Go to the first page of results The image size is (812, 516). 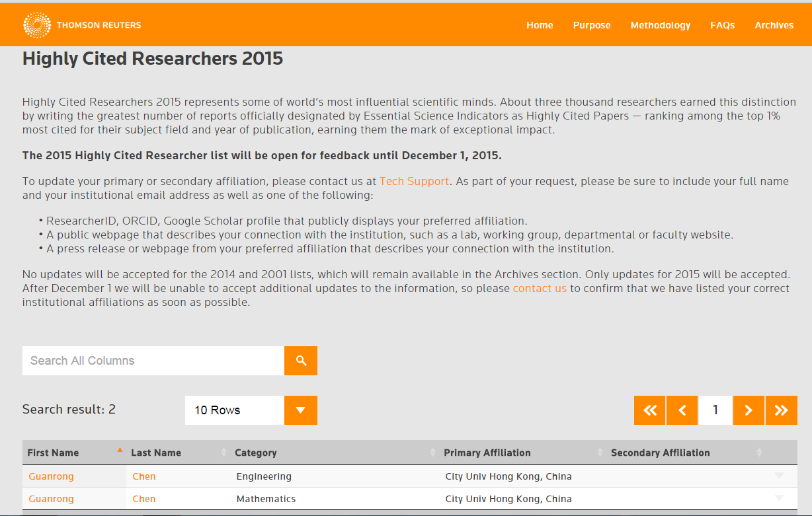coord(650,410)
